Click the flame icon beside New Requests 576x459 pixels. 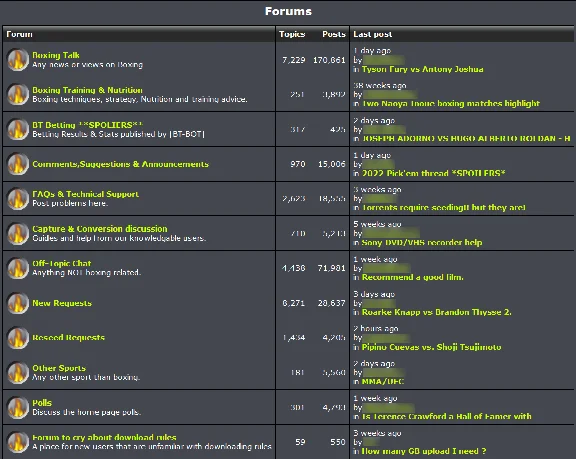point(18,303)
